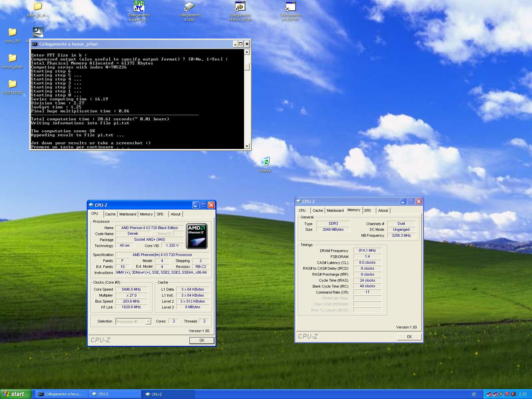Open Cache tab in left CPU-Z window
Image resolution: width=532 pixels, height=399 pixels.
point(110,214)
